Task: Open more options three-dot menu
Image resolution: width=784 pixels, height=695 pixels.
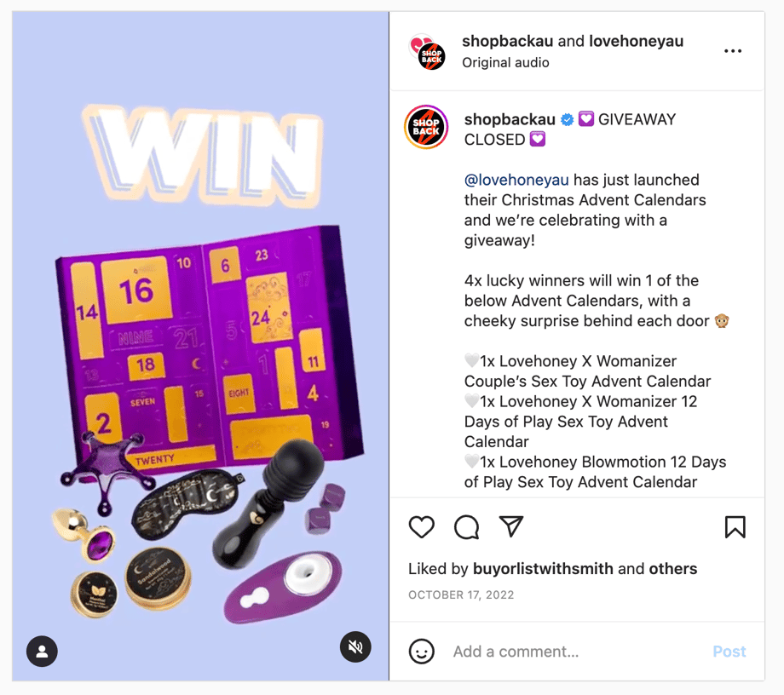Action: [x=733, y=51]
